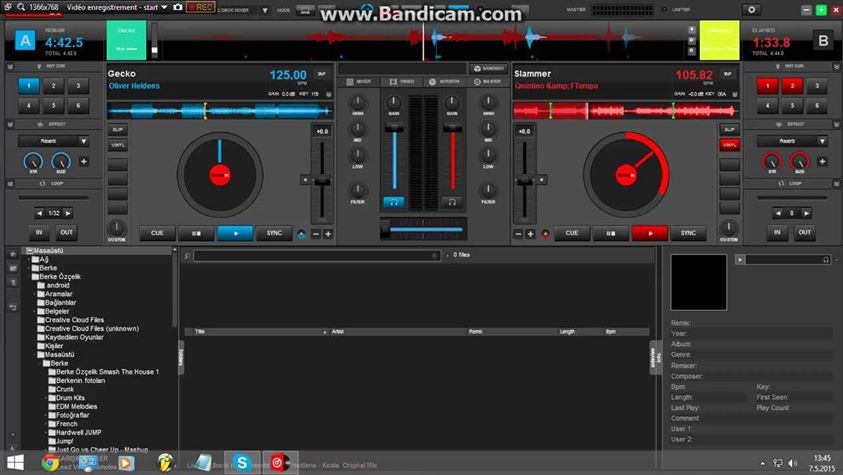Collapse the LOOP panel on deck A
This screenshot has height=475, width=843.
pyautogui.click(x=10, y=183)
